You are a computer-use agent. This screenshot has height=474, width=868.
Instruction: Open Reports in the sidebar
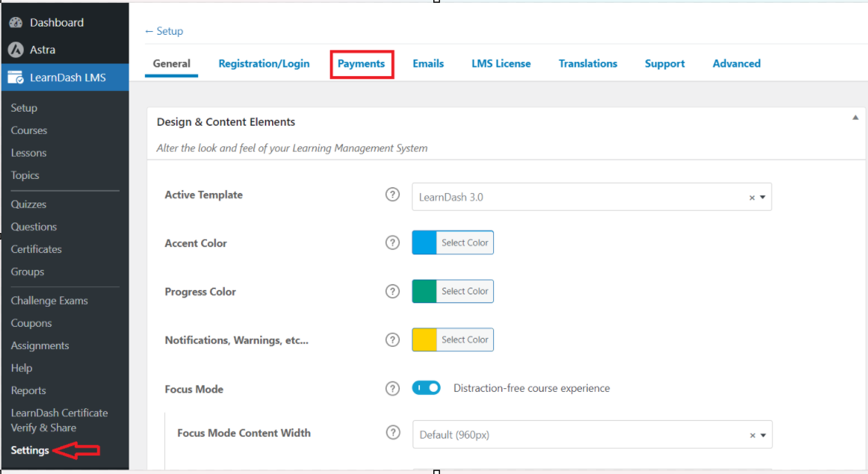coord(28,390)
